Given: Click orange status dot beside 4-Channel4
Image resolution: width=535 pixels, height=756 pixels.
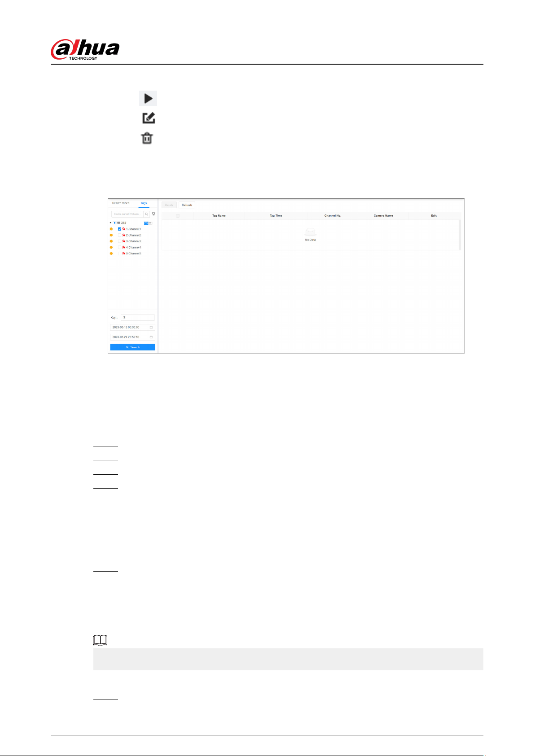Looking at the screenshot, I should click(111, 247).
